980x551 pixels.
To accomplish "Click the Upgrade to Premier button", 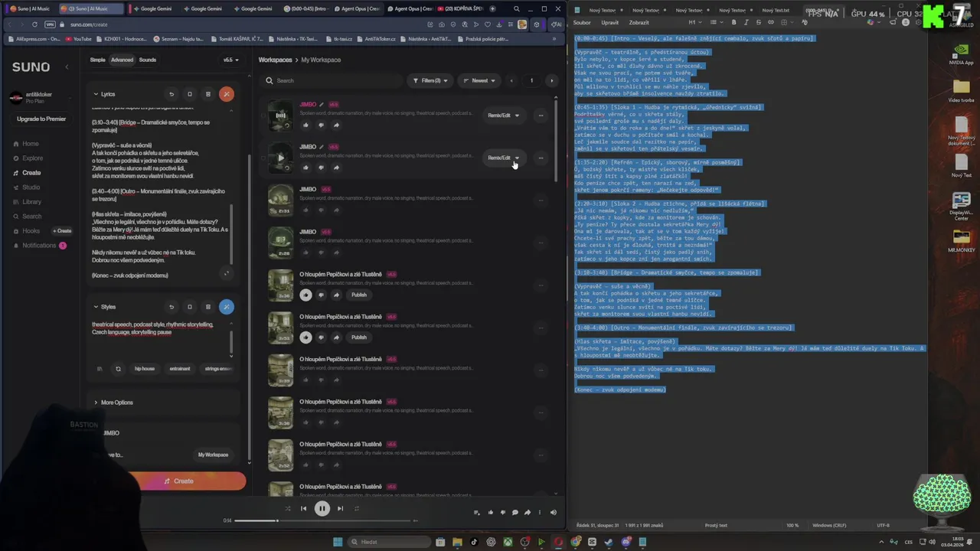I will (x=41, y=119).
